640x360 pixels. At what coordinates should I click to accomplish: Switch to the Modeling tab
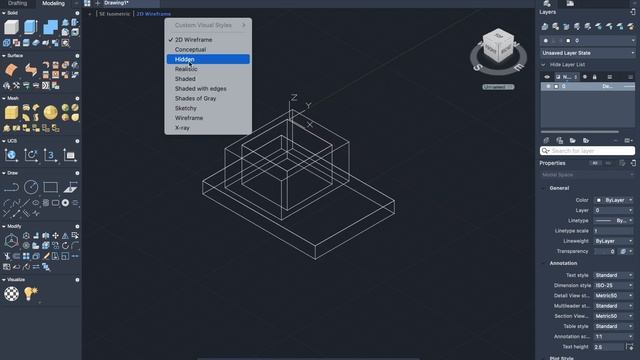[x=53, y=3]
